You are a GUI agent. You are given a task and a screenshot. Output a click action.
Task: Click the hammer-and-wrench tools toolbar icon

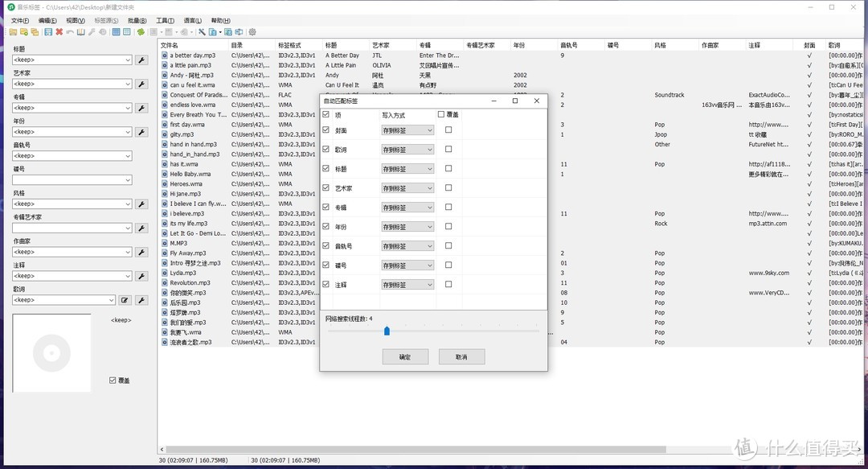click(203, 32)
